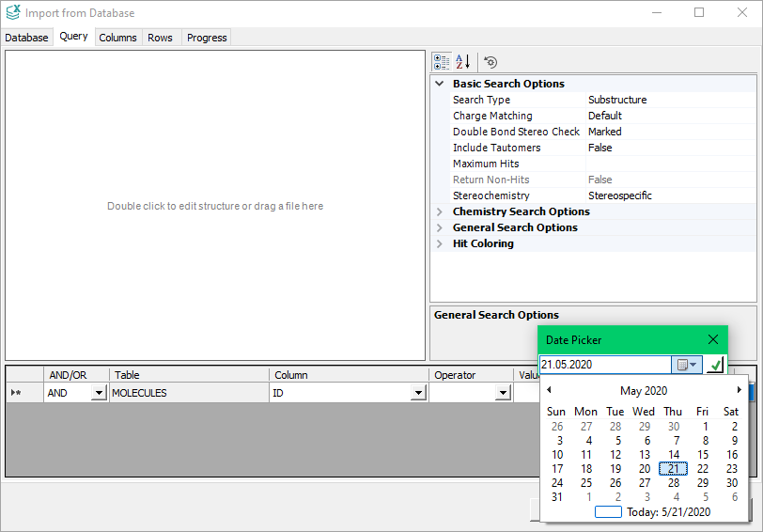The height and width of the screenshot is (532, 763).
Task: Click the reset properties icon
Action: (490, 62)
